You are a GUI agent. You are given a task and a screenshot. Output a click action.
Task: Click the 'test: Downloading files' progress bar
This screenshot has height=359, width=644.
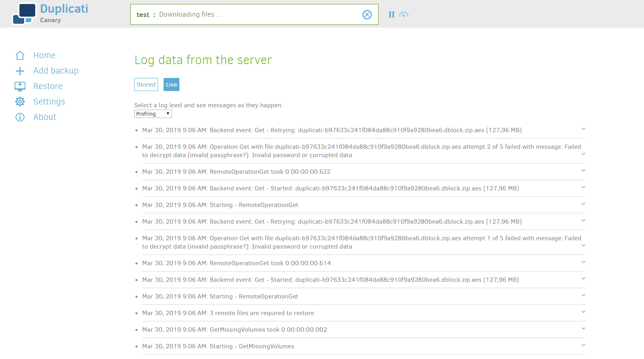(254, 14)
